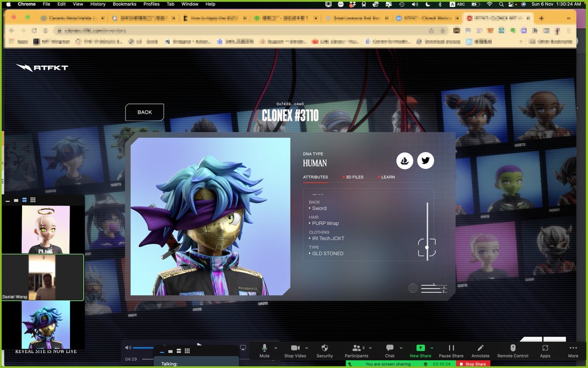Image resolution: width=588 pixels, height=368 pixels.
Task: Minimize the participant video panel
Action: pyautogui.click(x=8, y=201)
